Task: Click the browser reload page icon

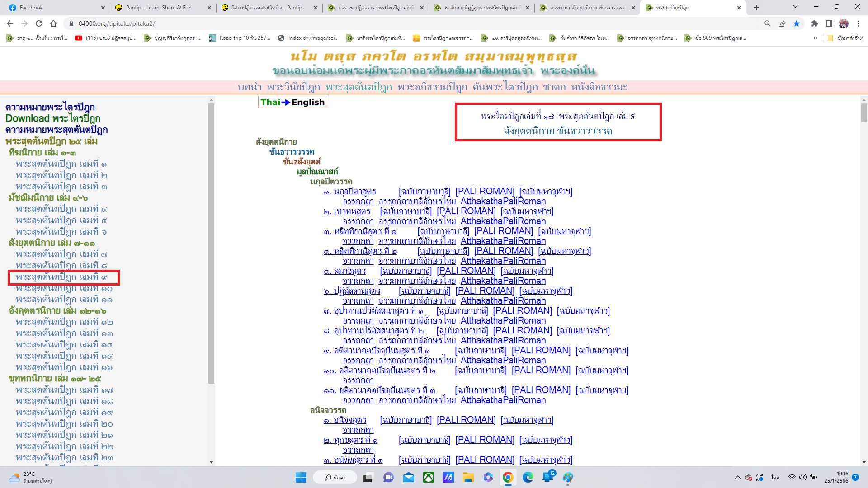Action: [39, 23]
